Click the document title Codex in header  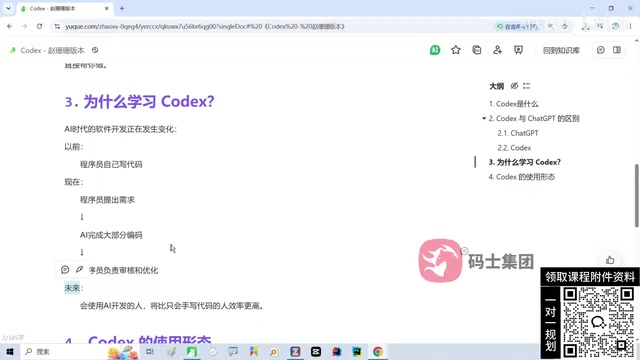[x=52, y=50]
